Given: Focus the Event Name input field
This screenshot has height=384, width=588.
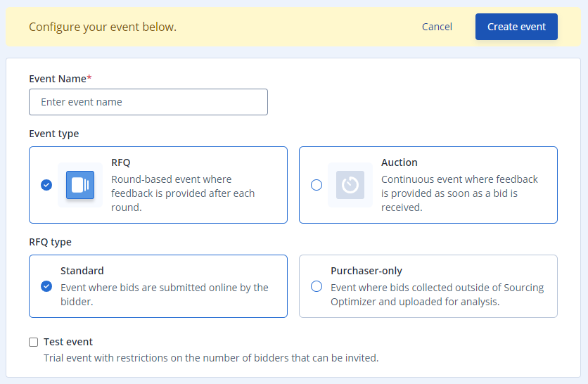Looking at the screenshot, I should pyautogui.click(x=148, y=102).
